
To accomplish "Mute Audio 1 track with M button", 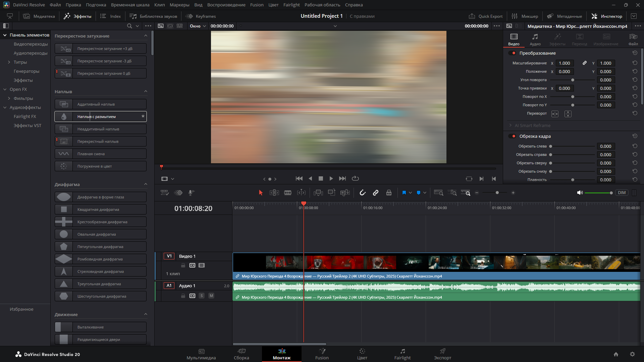I will click(211, 296).
